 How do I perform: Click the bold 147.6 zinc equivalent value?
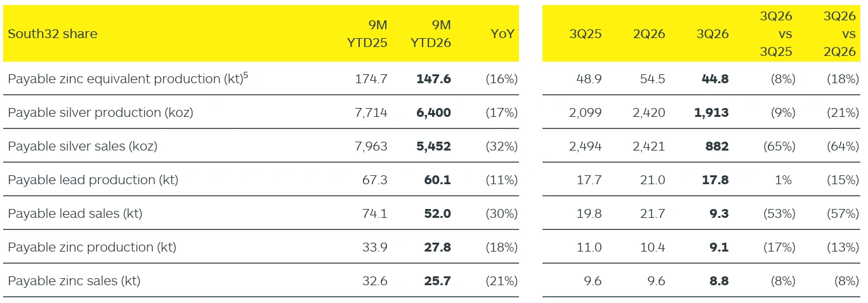point(433,79)
